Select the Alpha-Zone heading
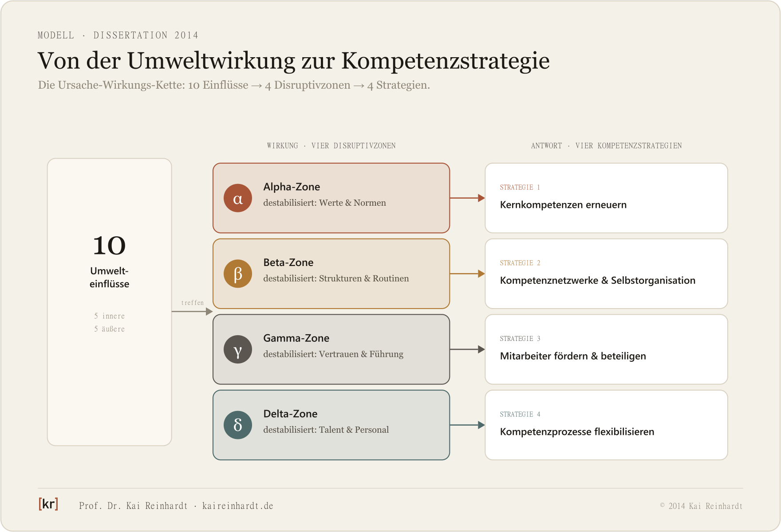781x532 pixels. 292,187
